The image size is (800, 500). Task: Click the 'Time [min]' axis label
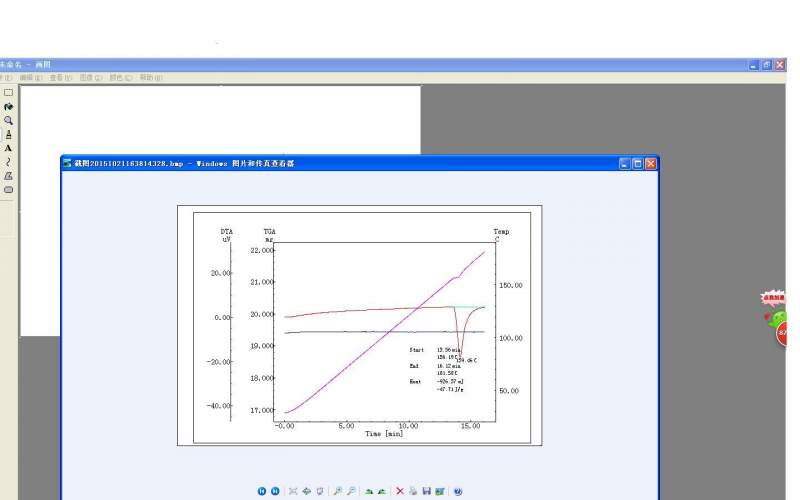(384, 434)
